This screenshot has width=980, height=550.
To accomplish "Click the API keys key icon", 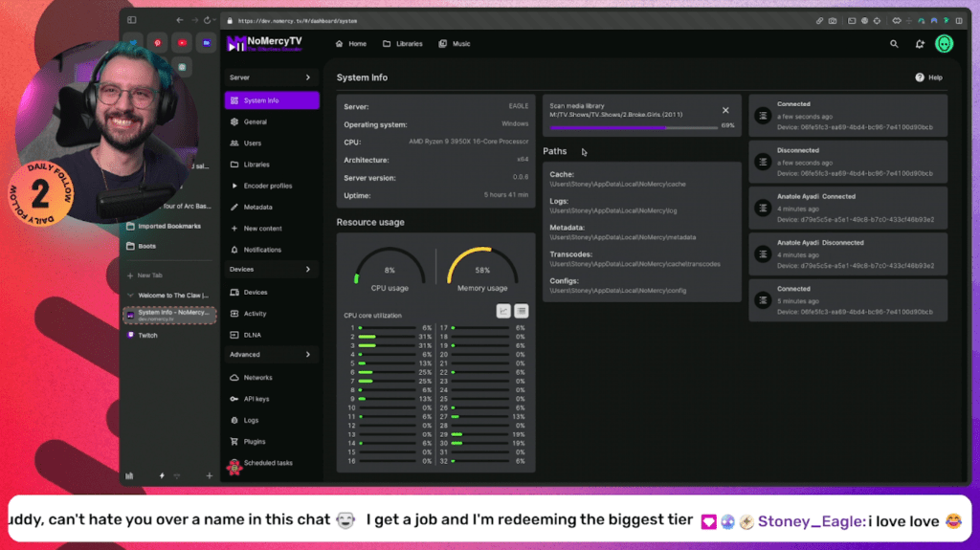I will (x=234, y=399).
